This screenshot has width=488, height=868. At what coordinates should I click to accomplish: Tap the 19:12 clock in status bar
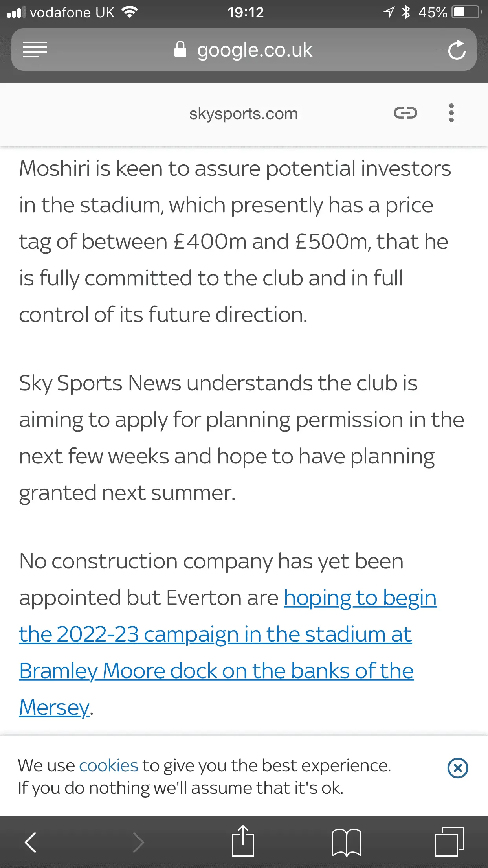click(246, 12)
